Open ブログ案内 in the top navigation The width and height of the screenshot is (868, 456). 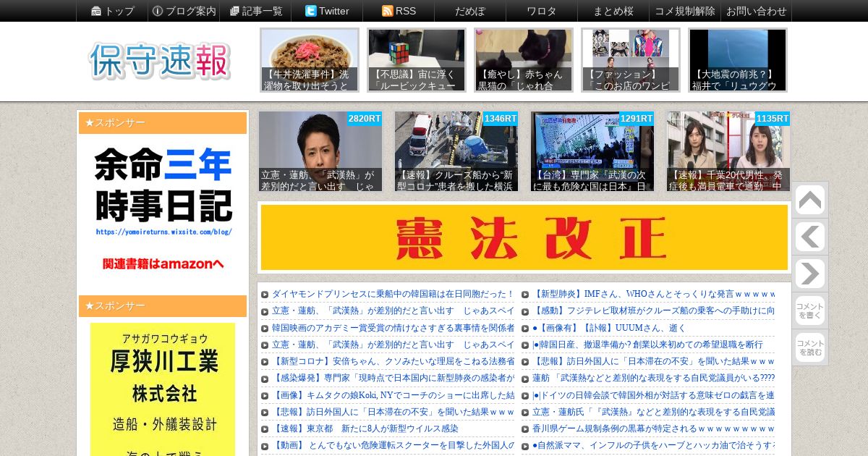coord(184,11)
